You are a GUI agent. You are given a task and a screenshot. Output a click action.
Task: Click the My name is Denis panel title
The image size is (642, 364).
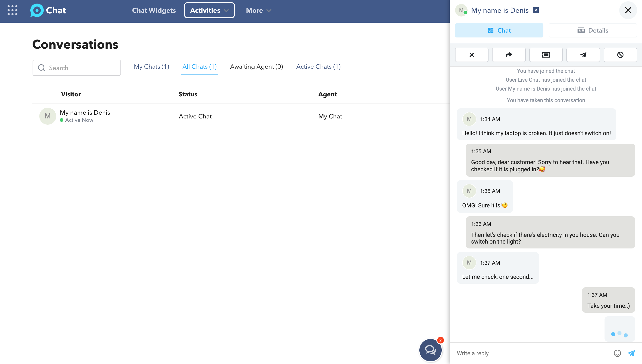point(500,10)
